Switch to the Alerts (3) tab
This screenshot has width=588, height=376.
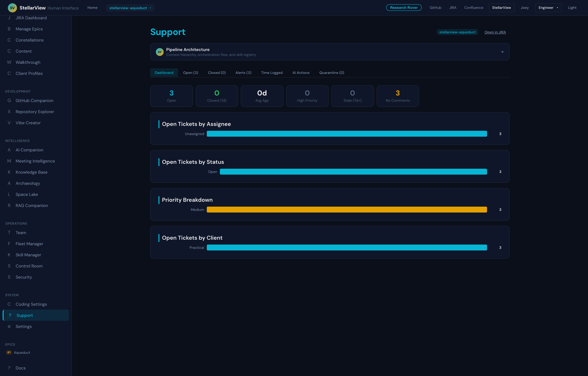[243, 73]
